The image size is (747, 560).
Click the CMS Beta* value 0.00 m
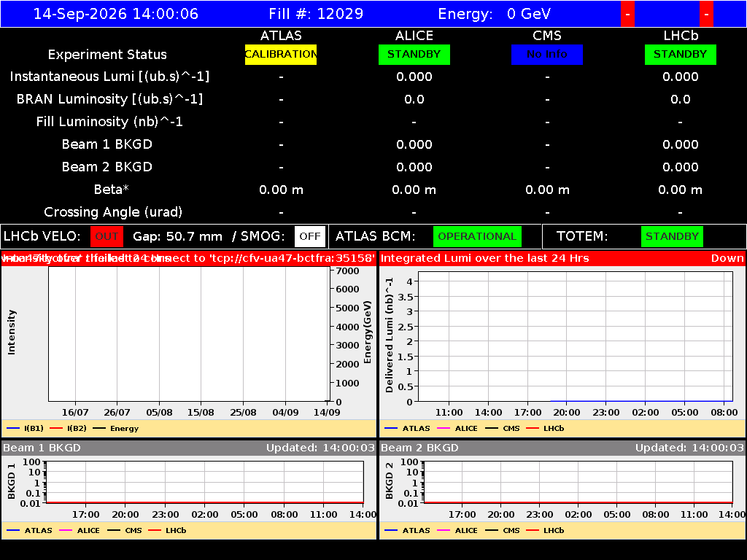pyautogui.click(x=547, y=190)
